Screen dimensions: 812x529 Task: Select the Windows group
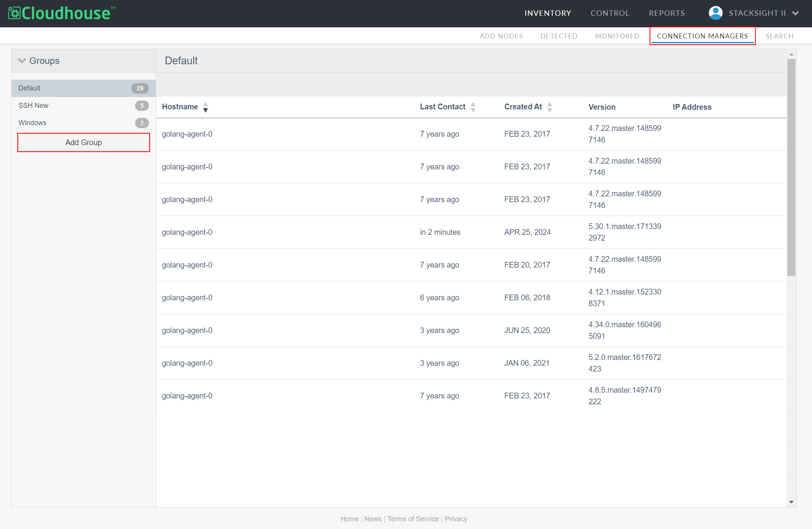tap(84, 123)
